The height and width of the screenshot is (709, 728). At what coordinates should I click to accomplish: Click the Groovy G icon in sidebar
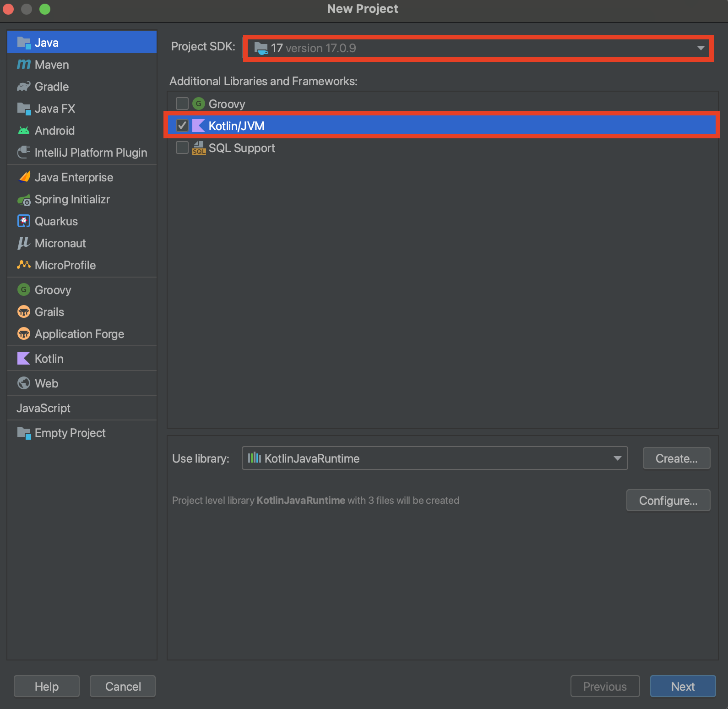[x=24, y=290]
